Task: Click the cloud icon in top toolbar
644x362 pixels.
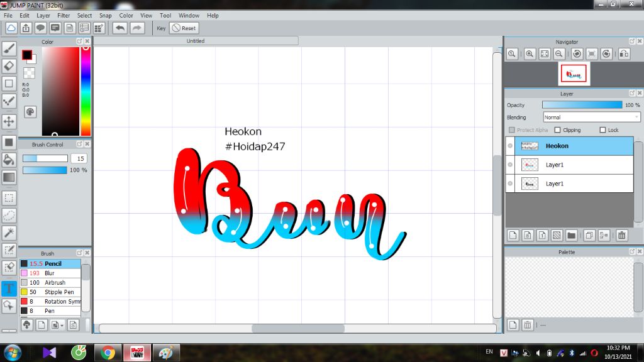Action: click(x=11, y=28)
